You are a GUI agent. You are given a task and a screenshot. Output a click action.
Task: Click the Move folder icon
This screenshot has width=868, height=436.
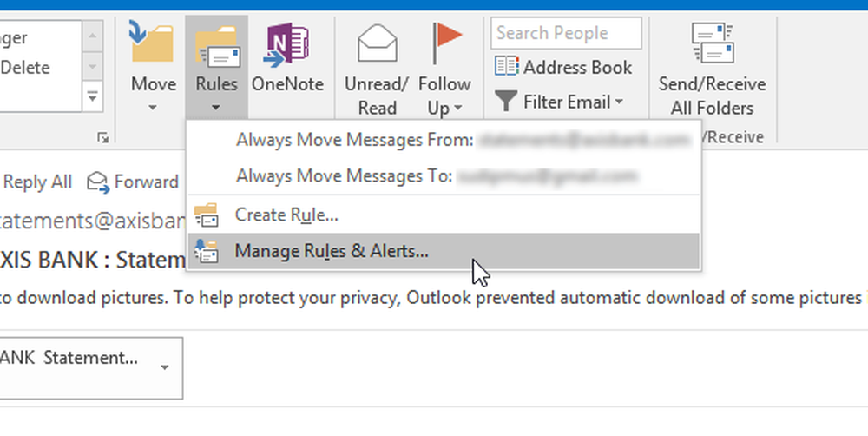pyautogui.click(x=151, y=41)
